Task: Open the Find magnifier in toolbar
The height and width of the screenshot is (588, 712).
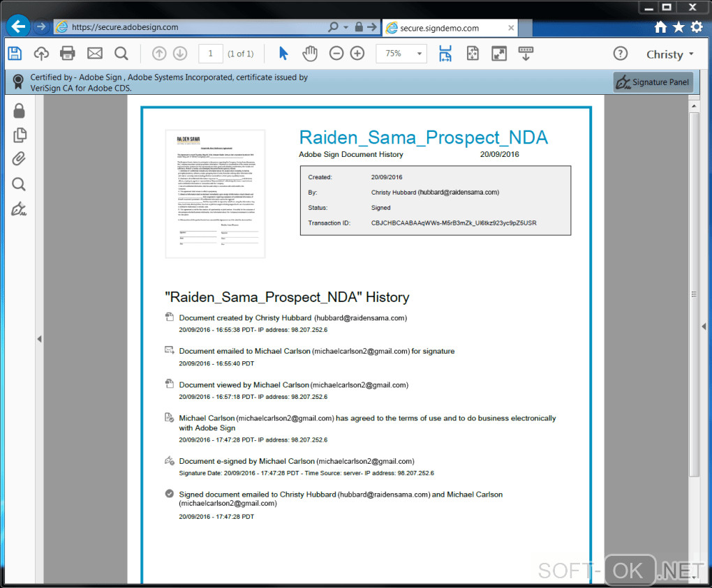Action: (x=121, y=54)
